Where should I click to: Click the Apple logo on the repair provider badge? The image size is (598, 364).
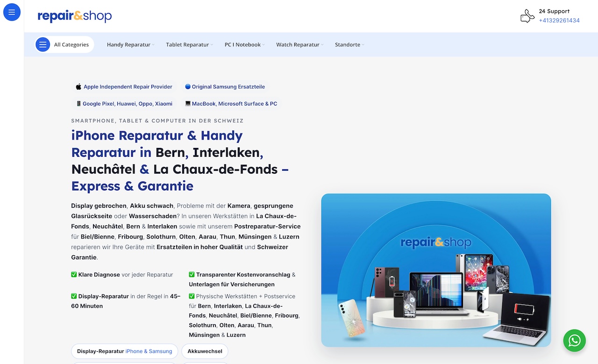coord(78,86)
